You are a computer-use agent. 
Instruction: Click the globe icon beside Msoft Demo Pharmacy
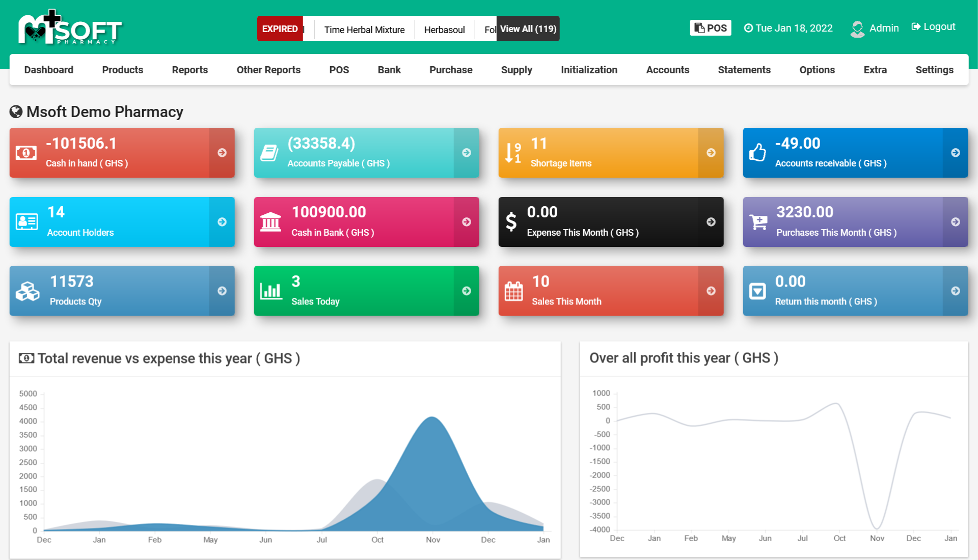coord(16,111)
